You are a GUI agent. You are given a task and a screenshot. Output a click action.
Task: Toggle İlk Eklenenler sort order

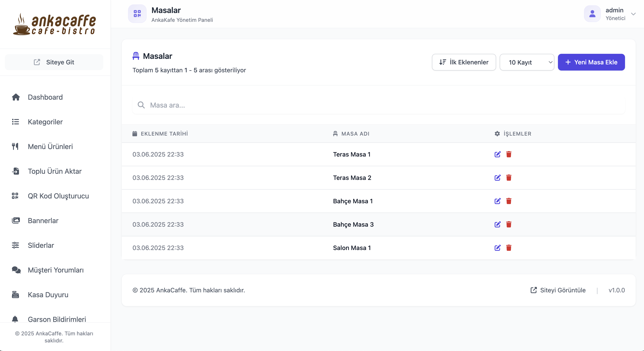(464, 62)
